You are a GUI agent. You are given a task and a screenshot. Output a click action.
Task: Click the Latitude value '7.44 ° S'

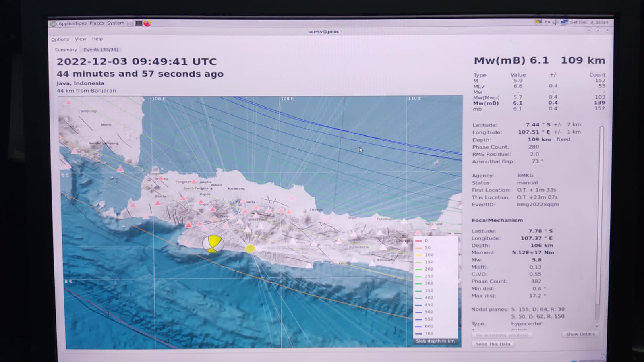pyautogui.click(x=538, y=125)
